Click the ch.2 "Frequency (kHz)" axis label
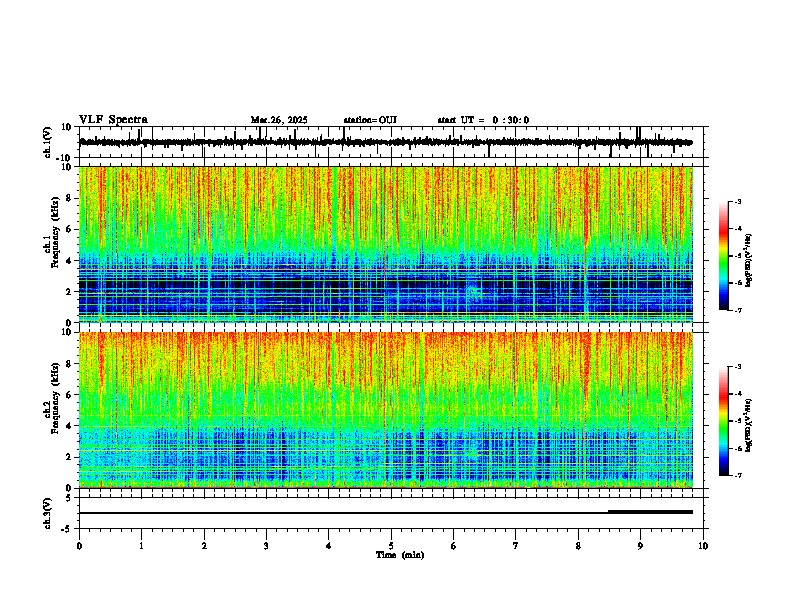Screen dimensions: 792x612 click(x=55, y=398)
